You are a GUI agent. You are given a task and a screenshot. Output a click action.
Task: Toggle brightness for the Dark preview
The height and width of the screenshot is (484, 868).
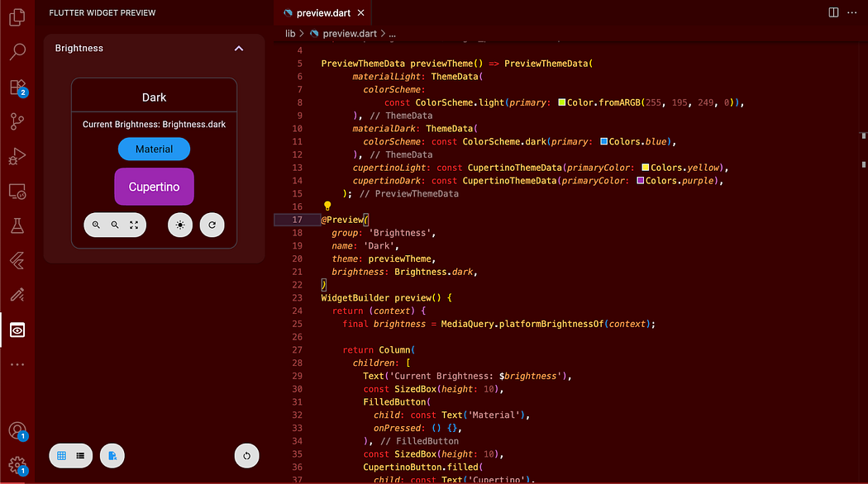180,225
